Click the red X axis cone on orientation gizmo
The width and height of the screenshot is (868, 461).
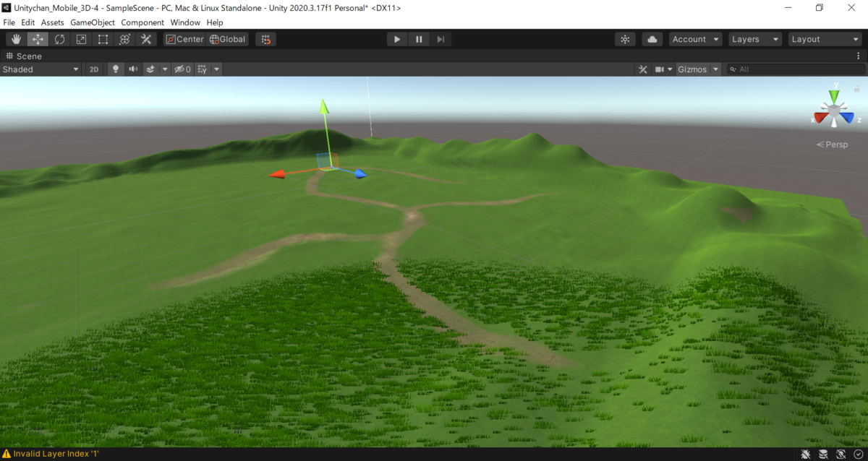pos(820,118)
